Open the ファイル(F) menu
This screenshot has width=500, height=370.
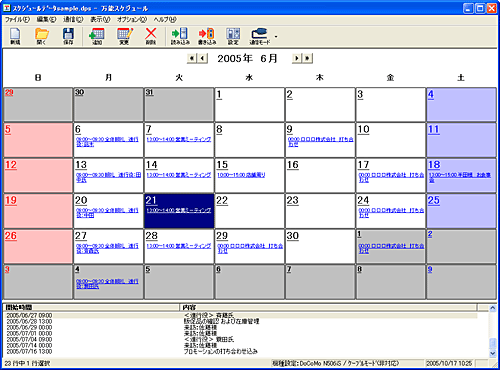pos(17,20)
